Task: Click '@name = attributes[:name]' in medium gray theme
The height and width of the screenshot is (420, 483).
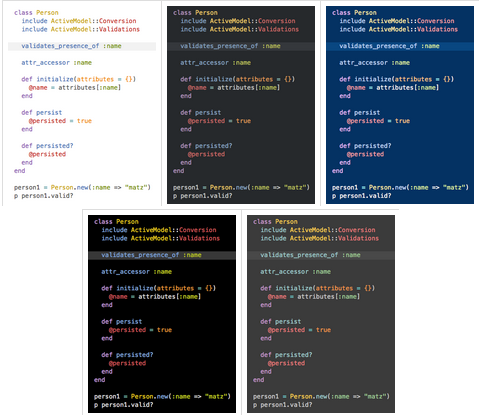Action: 314,297
